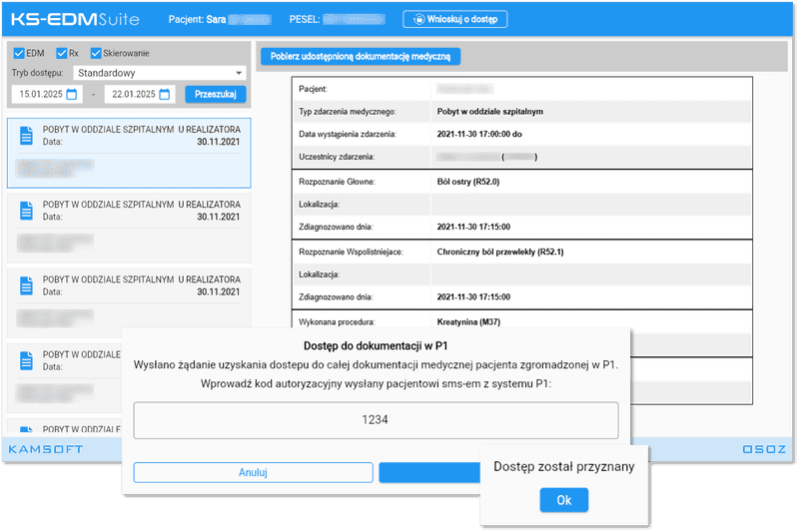799x532 pixels.
Task: Click Anuluj in the P1 access dialog
Action: pos(254,472)
